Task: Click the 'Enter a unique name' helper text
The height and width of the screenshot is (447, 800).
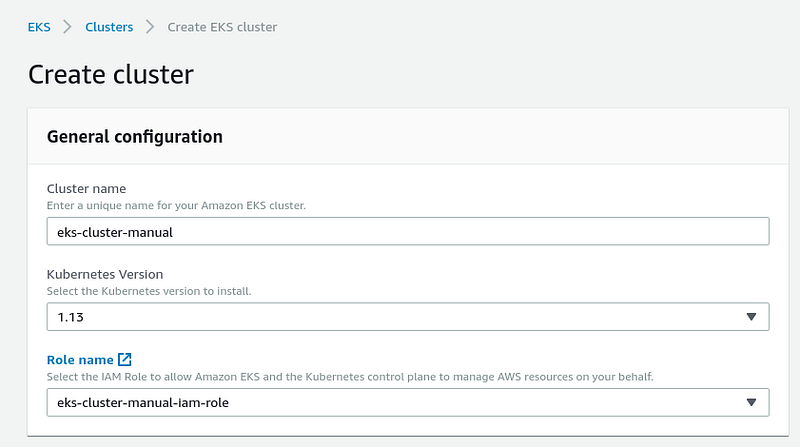Action: click(176, 206)
